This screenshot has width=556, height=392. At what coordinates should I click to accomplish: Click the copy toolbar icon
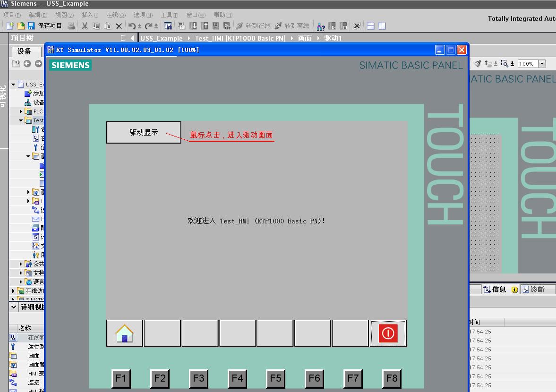pos(96,26)
